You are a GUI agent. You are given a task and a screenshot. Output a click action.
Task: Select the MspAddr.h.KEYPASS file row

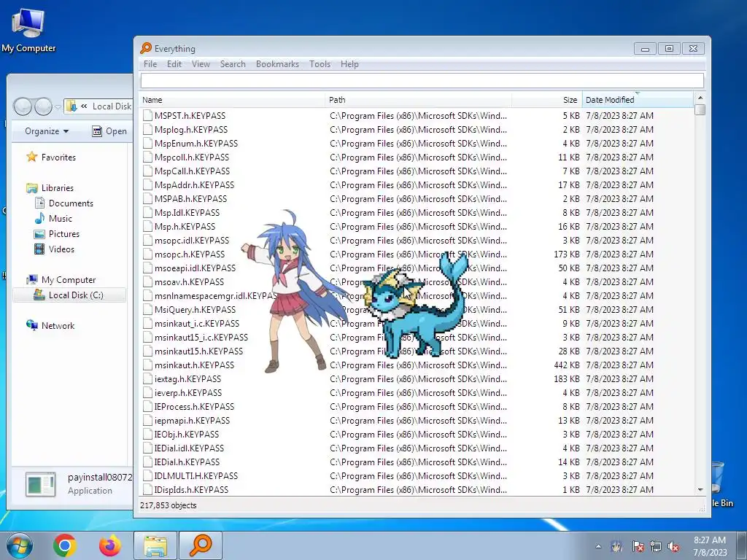tap(417, 184)
